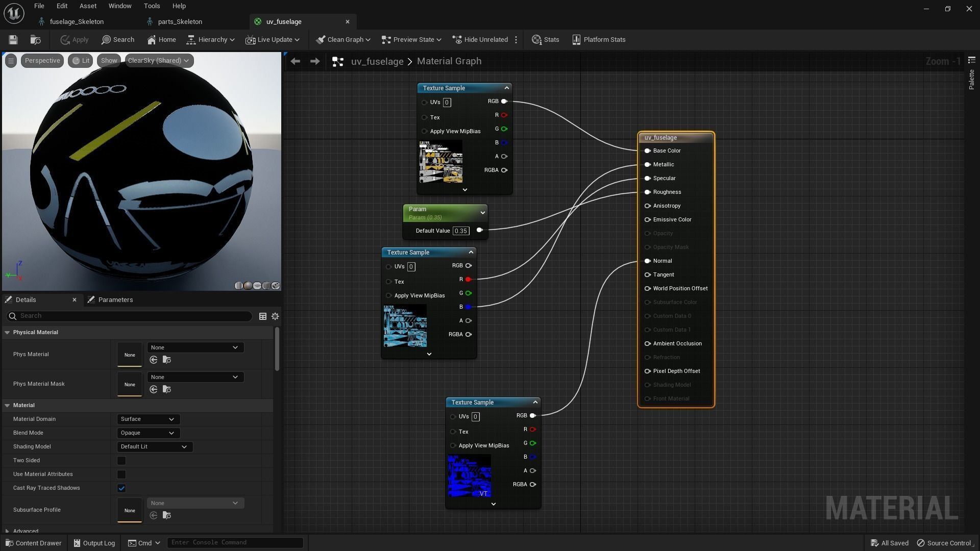This screenshot has width=980, height=551.
Task: Use selected asset for Phys Material
Action: 154,360
